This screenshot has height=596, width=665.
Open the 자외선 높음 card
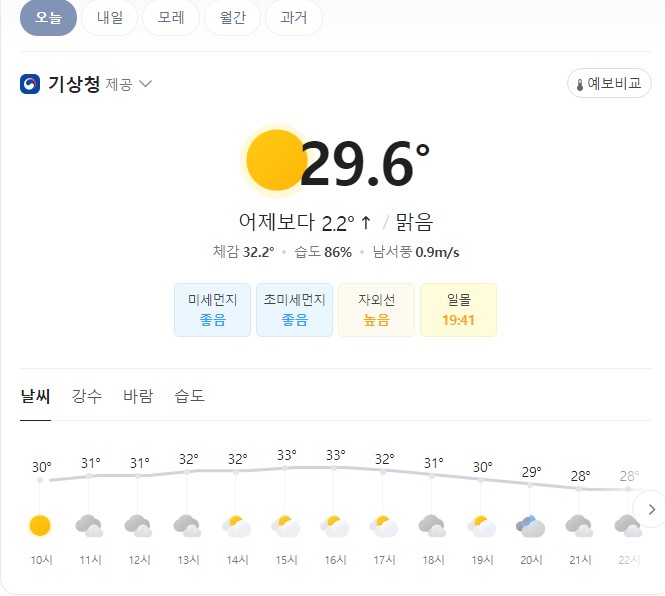376,310
